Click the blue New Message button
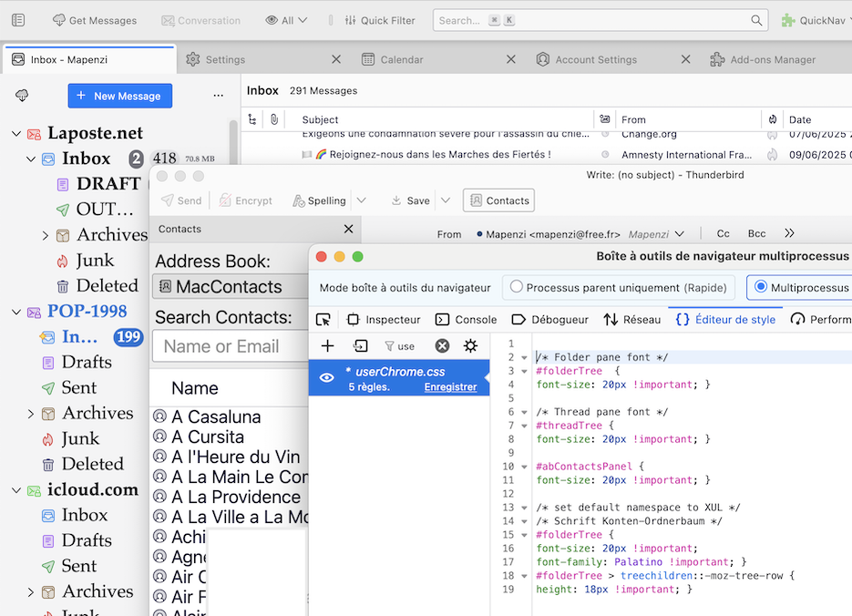 [119, 96]
